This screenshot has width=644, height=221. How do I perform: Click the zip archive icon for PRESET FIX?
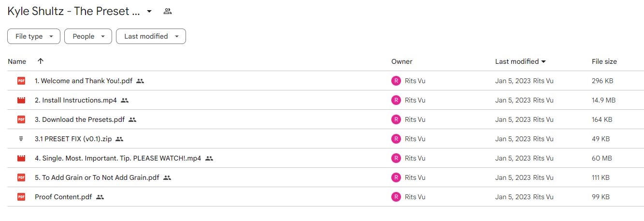[x=21, y=139]
